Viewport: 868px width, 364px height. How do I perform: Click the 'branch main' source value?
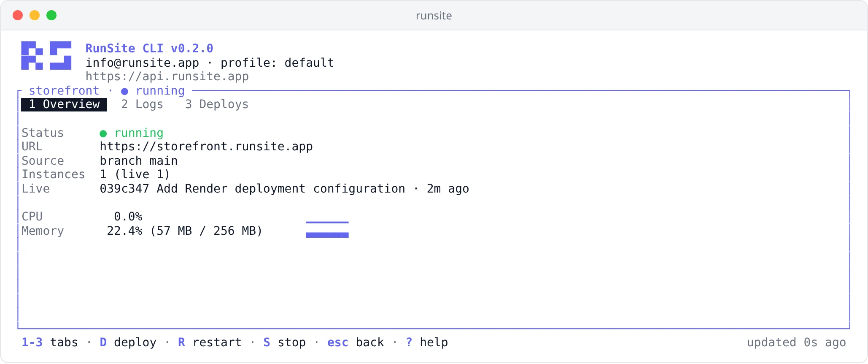[x=139, y=161]
